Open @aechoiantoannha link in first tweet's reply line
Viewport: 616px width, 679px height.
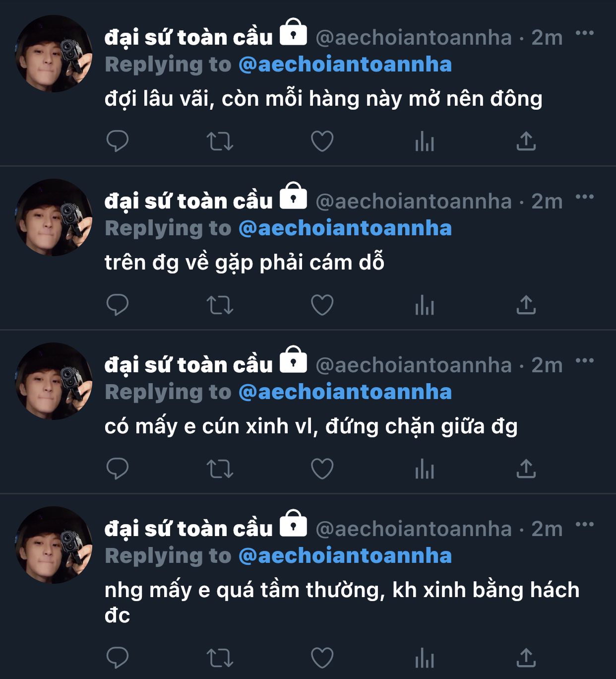pos(345,65)
